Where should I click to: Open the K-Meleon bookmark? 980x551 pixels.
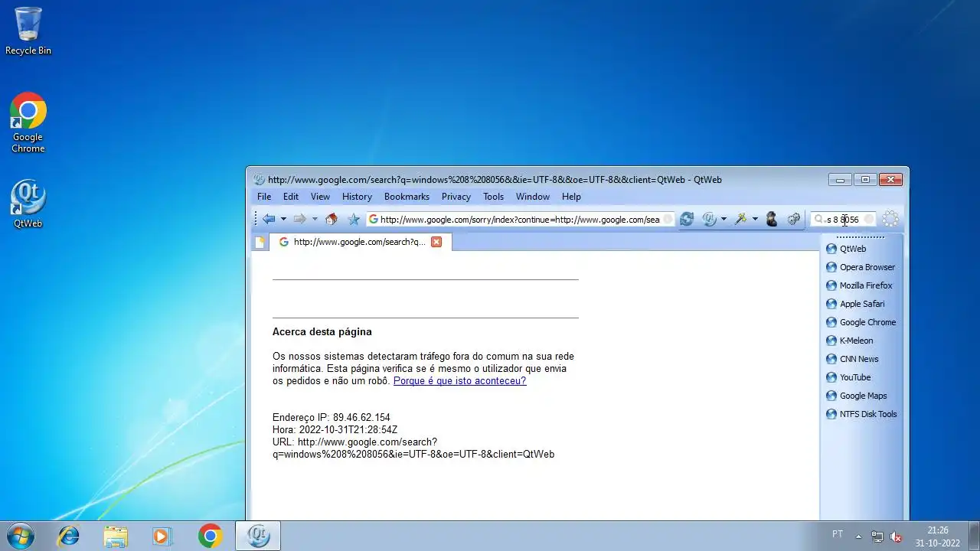[850, 341]
